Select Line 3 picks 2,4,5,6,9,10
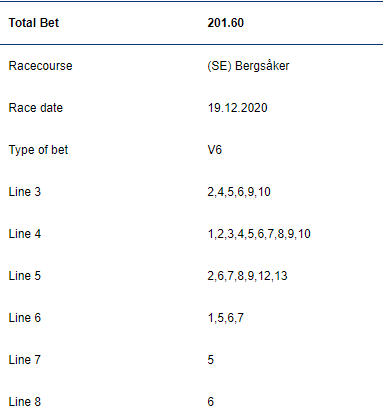Viewport: 383px width, 420px height. 239,192
